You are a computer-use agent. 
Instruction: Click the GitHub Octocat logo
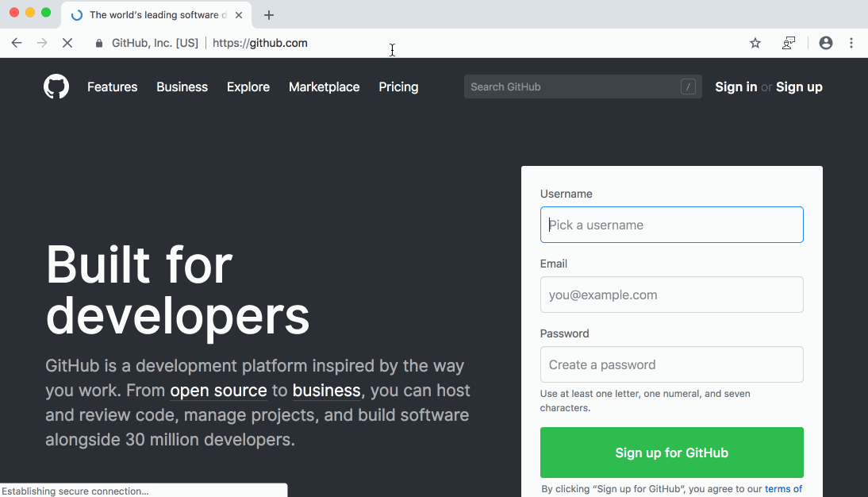[56, 87]
